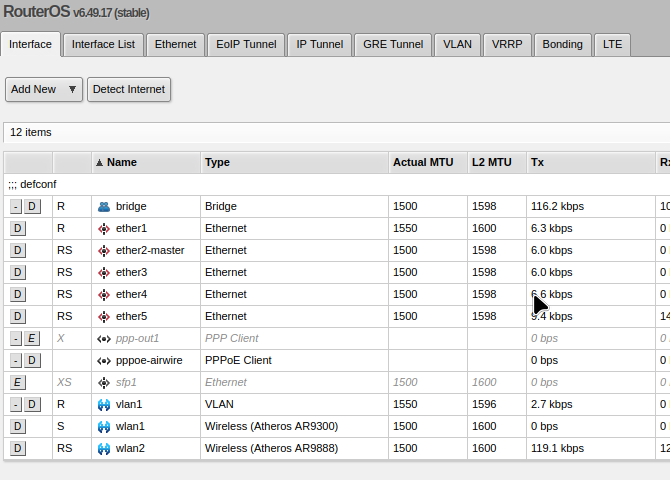This screenshot has width=670, height=480.
Task: Enable the sfp1 interface
Action: [x=18, y=383]
